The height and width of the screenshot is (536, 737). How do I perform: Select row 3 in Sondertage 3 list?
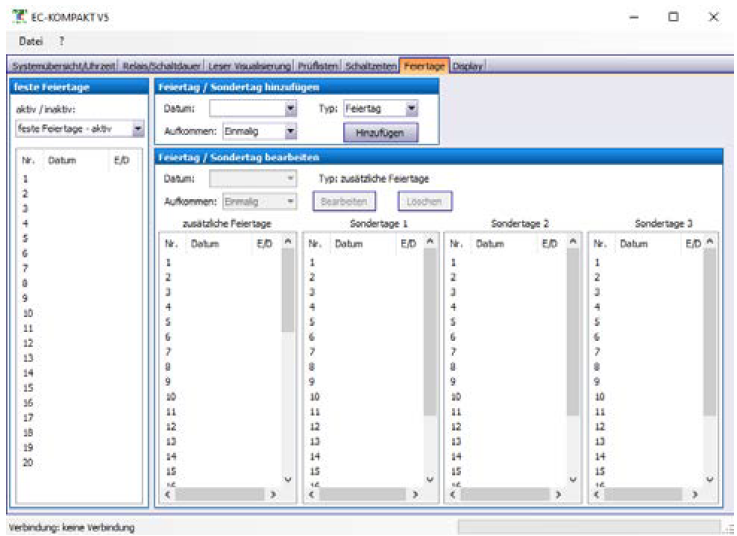[648, 292]
